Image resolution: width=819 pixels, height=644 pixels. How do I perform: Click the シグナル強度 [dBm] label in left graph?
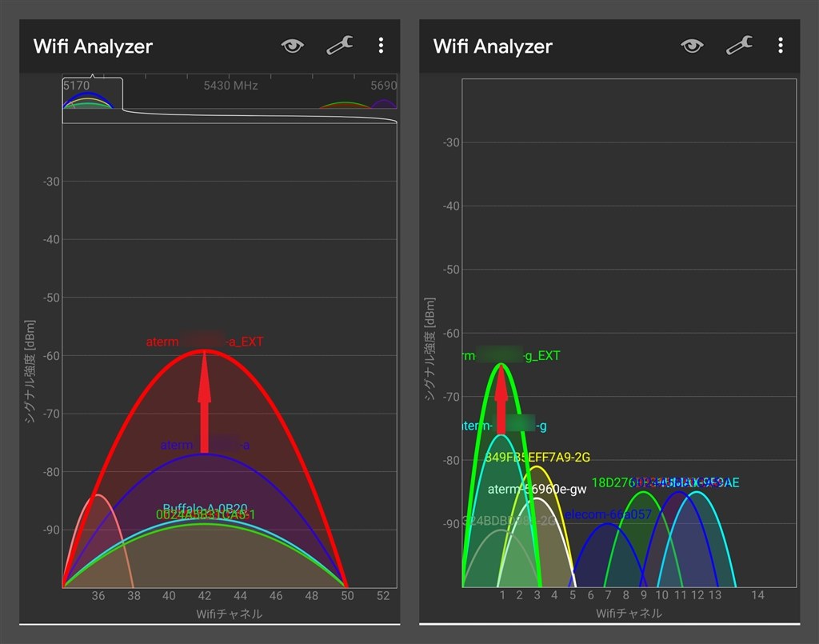[x=30, y=371]
